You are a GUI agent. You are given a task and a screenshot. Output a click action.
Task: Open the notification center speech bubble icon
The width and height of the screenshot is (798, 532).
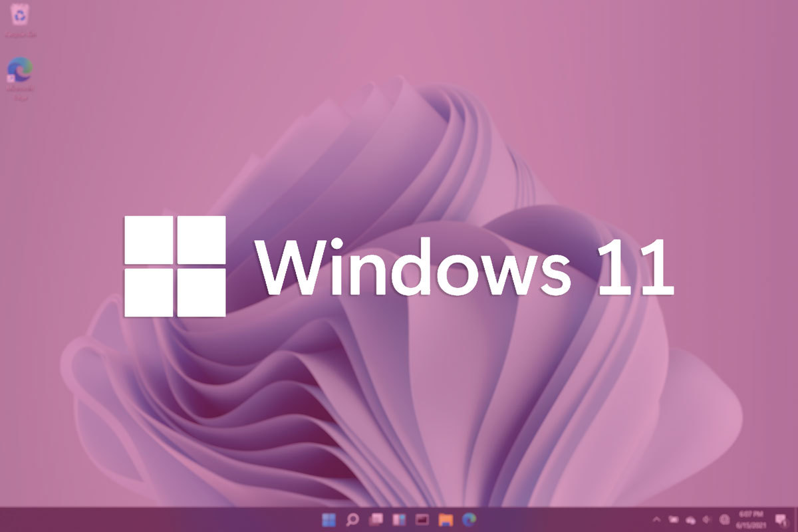779,519
